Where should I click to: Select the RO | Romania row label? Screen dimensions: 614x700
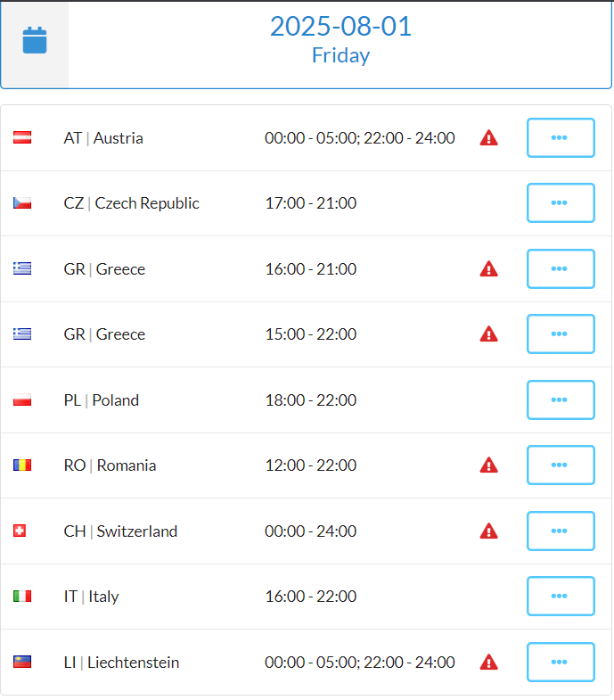[x=110, y=465]
